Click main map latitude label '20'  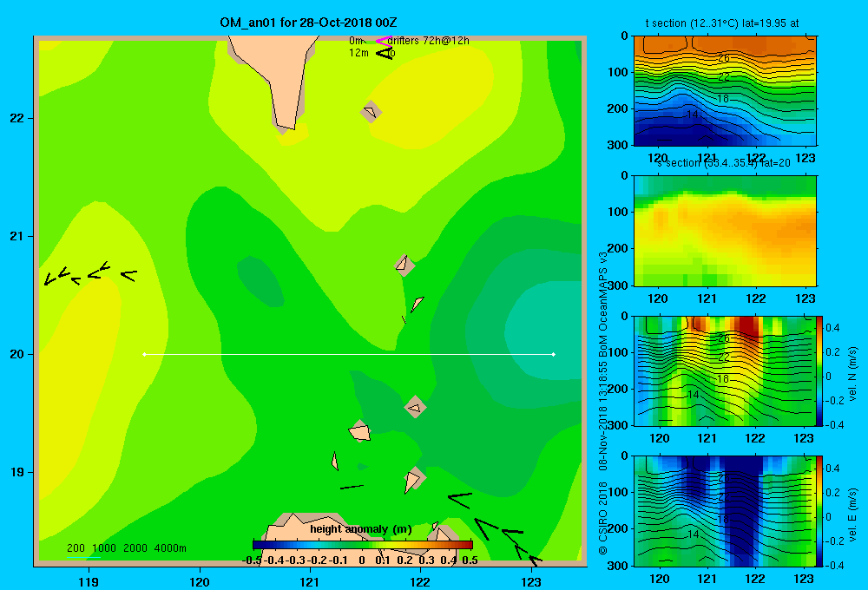(x=17, y=354)
